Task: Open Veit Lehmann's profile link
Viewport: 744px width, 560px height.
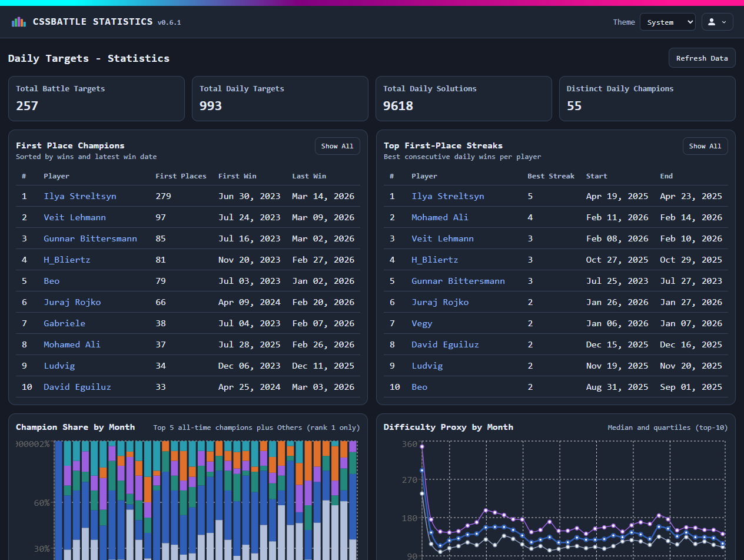Action: 74,217
